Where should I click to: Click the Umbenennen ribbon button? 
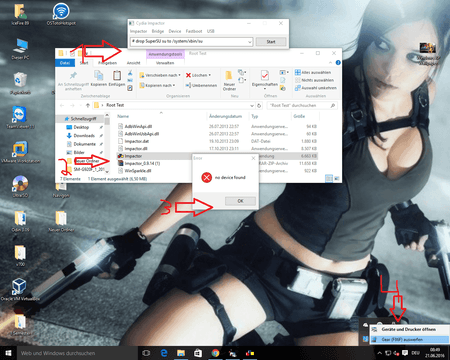201,85
